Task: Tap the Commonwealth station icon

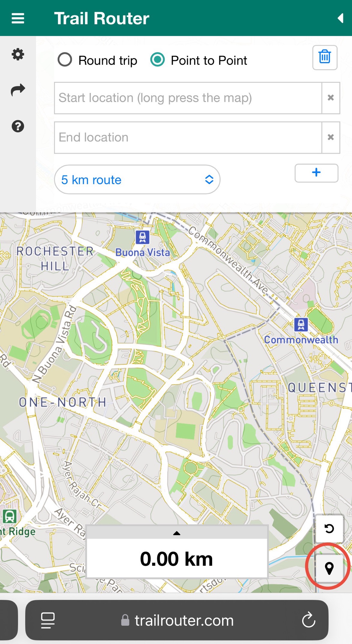Action: click(301, 325)
